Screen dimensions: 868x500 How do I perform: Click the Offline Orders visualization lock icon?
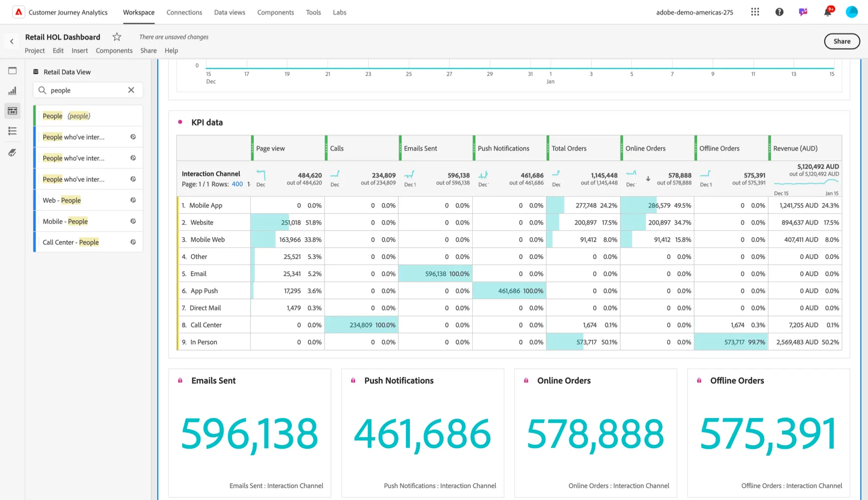tap(699, 380)
